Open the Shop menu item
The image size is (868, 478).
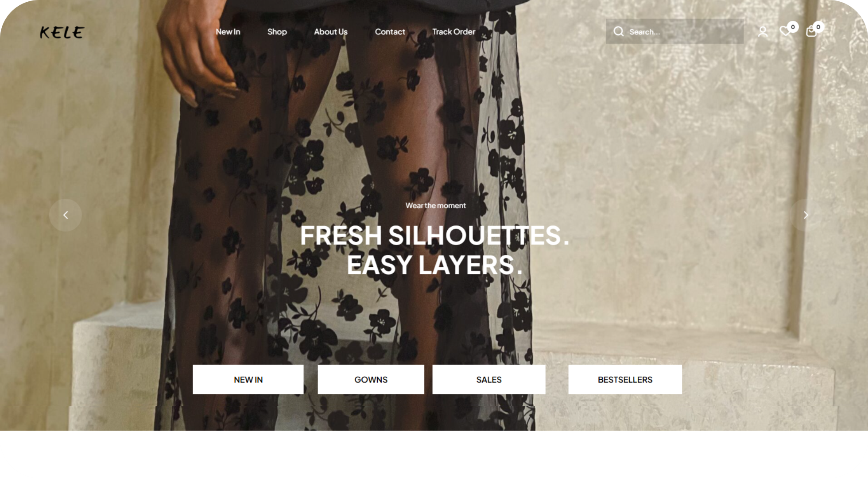(x=277, y=32)
